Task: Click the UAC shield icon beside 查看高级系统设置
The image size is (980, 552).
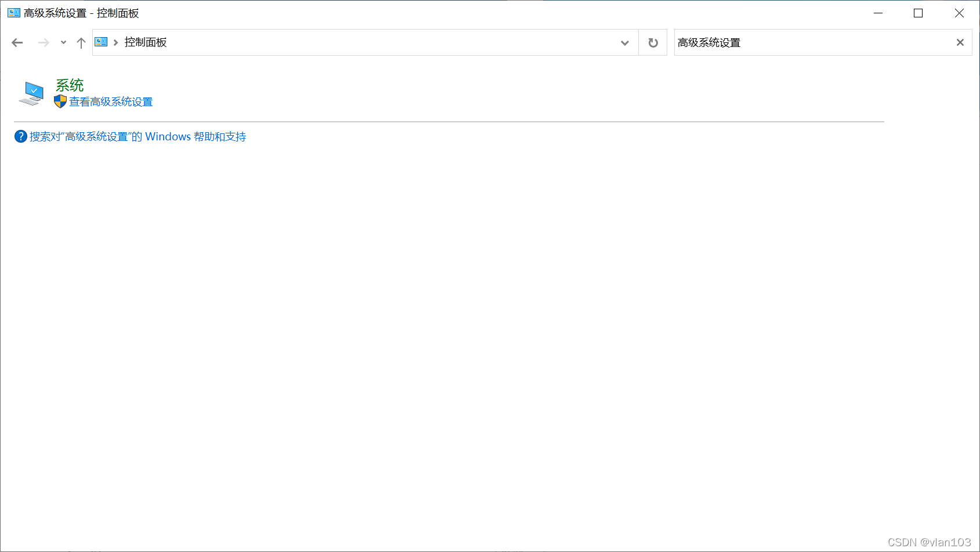Action: pos(60,101)
